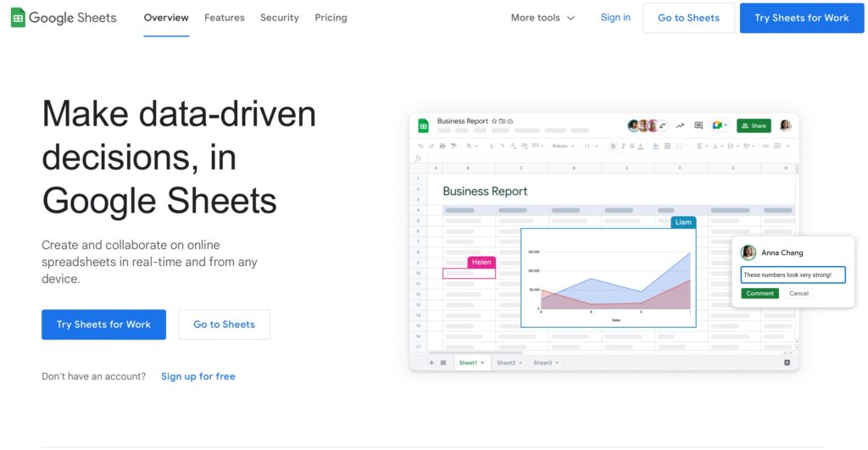Click the Google Sheets logo in header
Image resolution: width=868 pixels, height=450 pixels.
tap(64, 18)
